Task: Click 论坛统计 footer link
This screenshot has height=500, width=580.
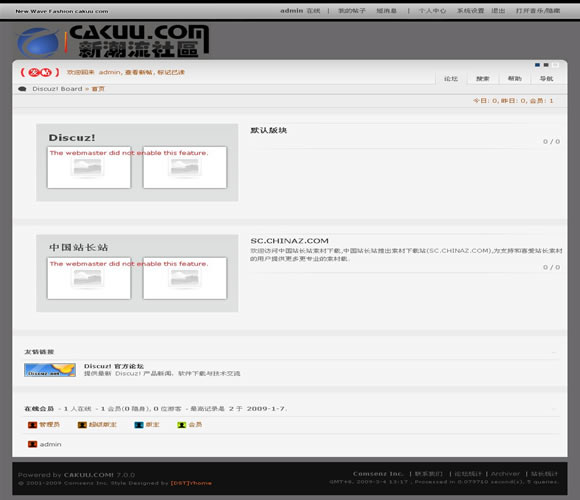Action: 468,474
